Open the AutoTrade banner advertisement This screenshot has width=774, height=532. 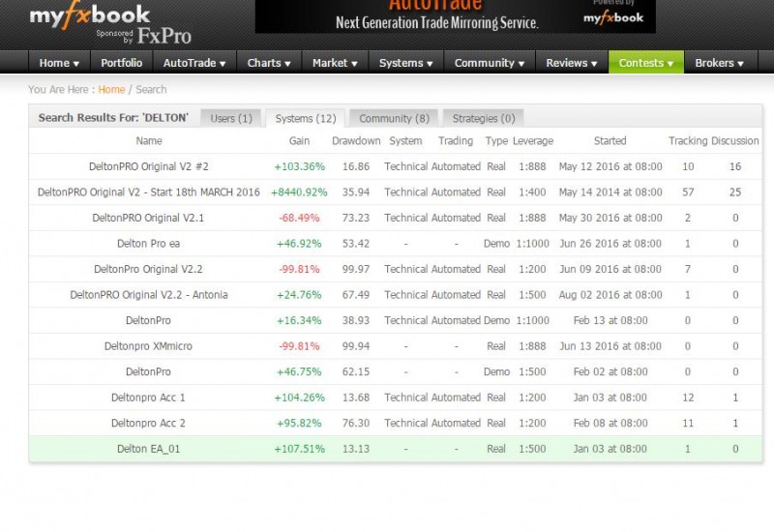pyautogui.click(x=455, y=15)
